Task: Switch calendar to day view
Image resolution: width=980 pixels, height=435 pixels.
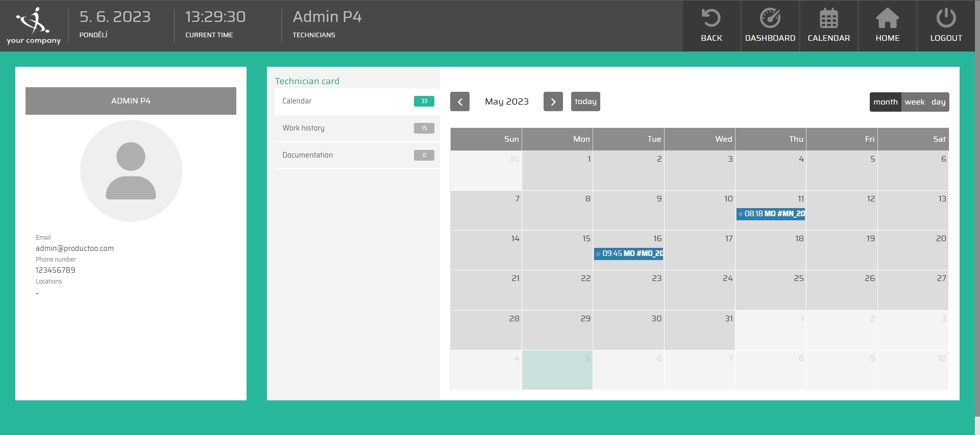Action: tap(938, 102)
